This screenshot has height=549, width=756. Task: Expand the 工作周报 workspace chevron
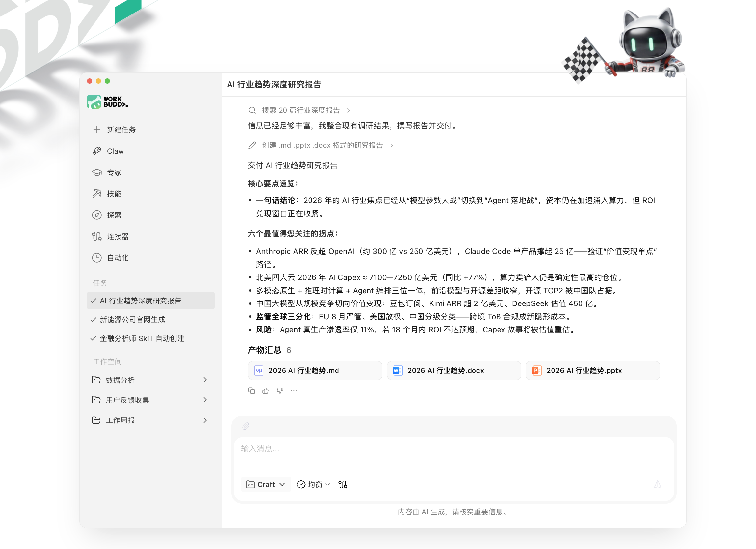click(x=205, y=420)
